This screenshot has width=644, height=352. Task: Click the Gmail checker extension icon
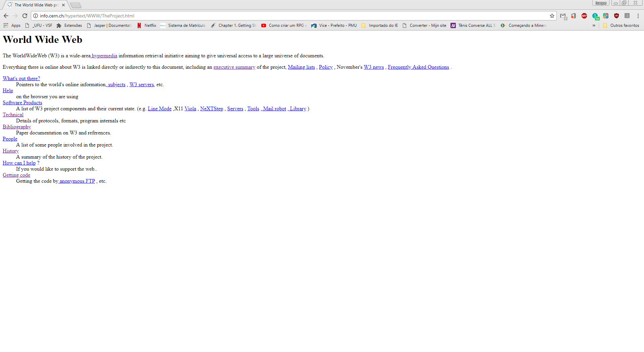[x=563, y=16]
